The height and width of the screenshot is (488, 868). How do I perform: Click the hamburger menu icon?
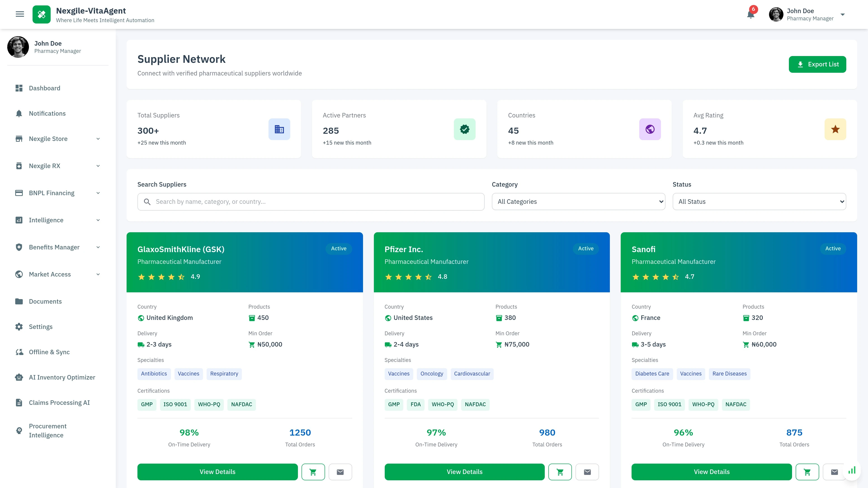pos(20,14)
